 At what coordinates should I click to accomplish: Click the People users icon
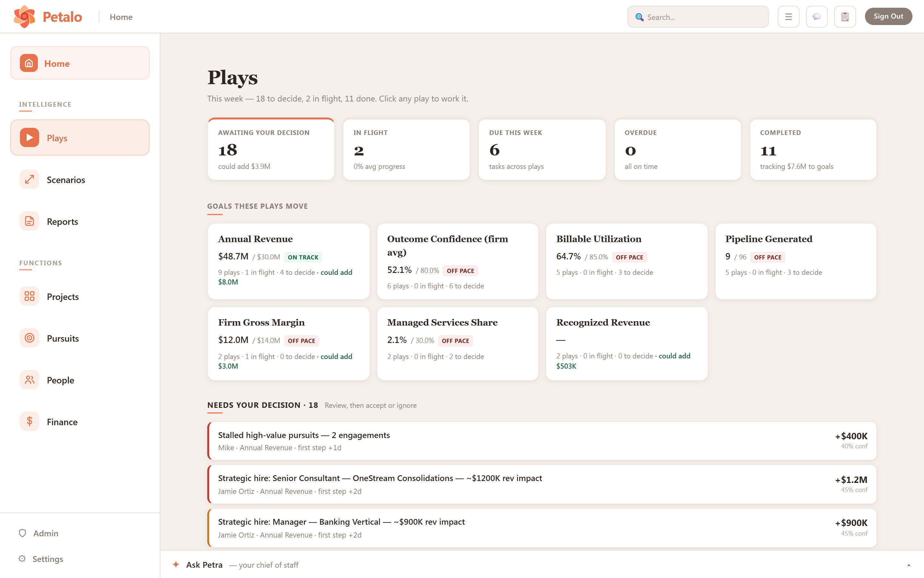30,380
